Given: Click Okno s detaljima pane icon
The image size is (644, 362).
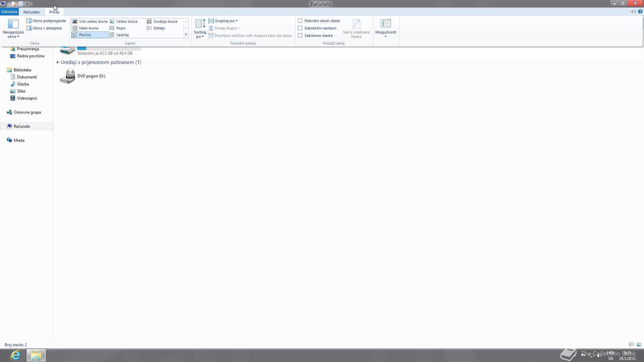Looking at the screenshot, I should click(x=29, y=28).
